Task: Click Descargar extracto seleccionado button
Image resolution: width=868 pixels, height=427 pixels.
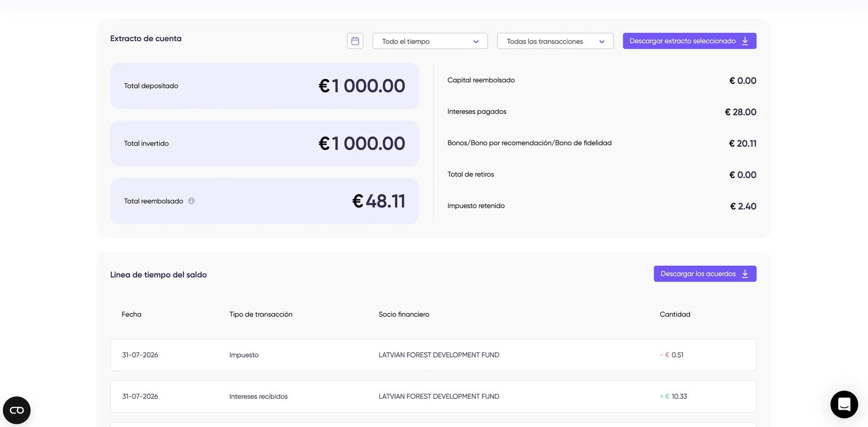Action: (x=690, y=41)
